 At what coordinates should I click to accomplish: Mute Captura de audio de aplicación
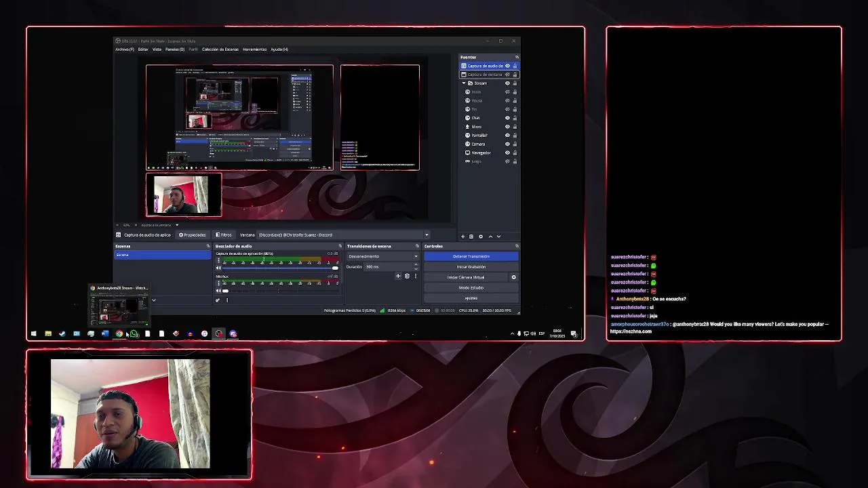click(218, 268)
